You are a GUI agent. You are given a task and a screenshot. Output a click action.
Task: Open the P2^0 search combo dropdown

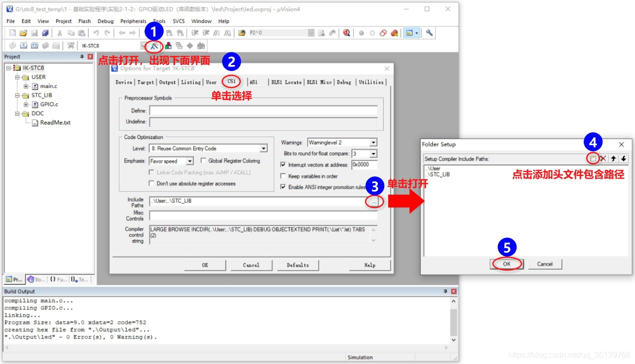click(311, 33)
